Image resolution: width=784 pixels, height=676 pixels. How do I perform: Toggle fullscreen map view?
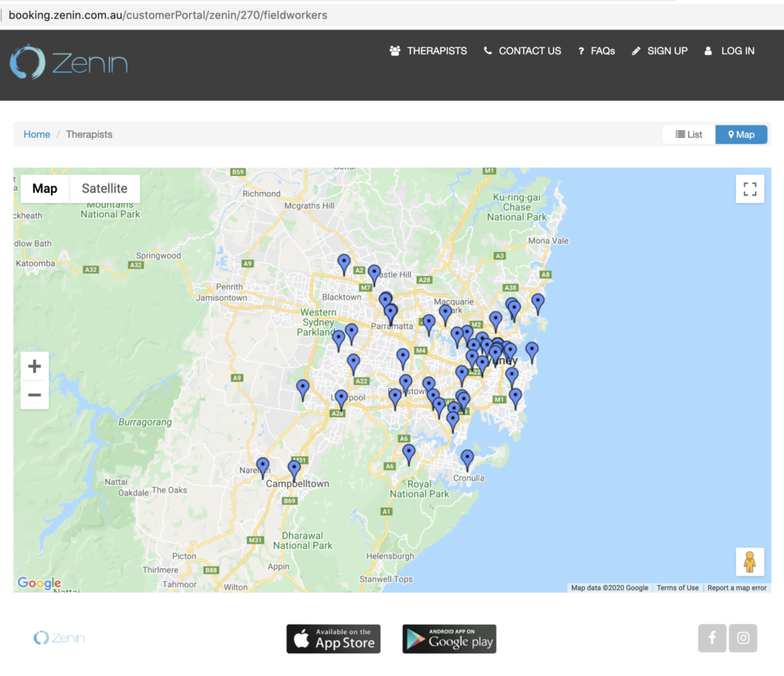(750, 189)
